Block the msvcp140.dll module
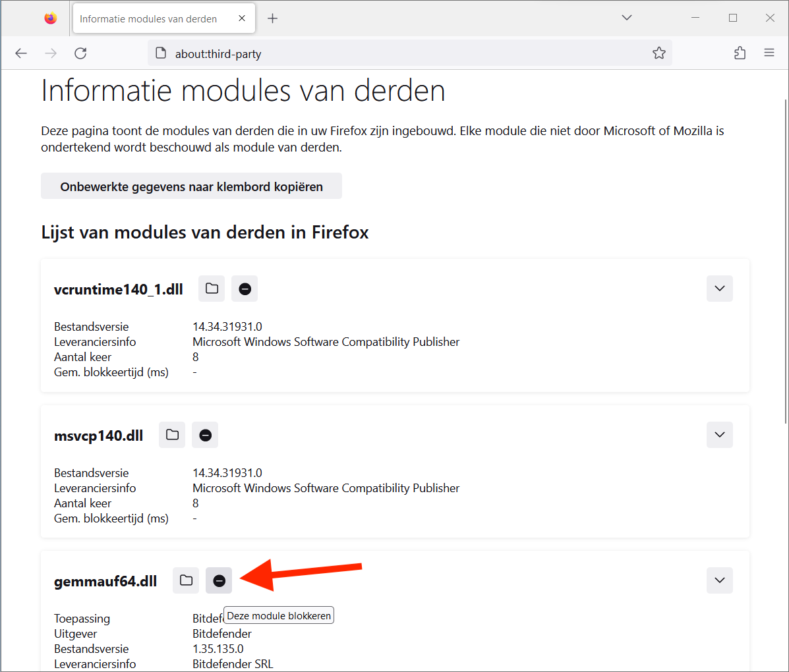 click(205, 435)
